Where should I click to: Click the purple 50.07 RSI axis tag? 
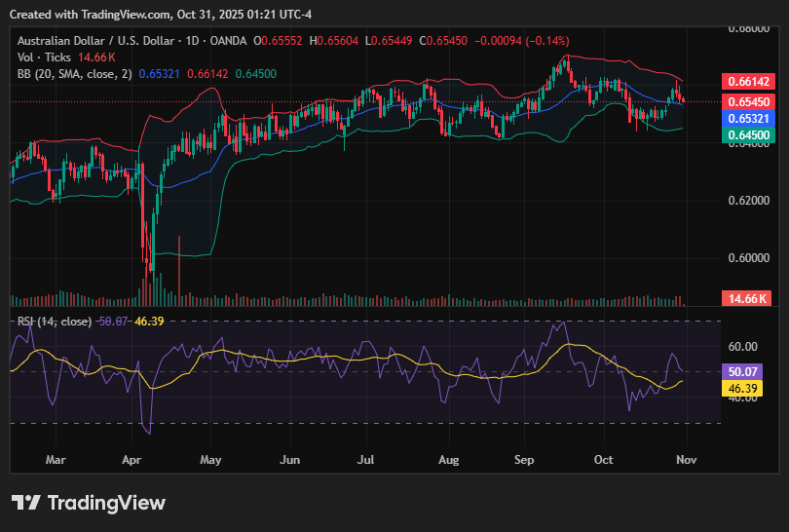click(746, 371)
